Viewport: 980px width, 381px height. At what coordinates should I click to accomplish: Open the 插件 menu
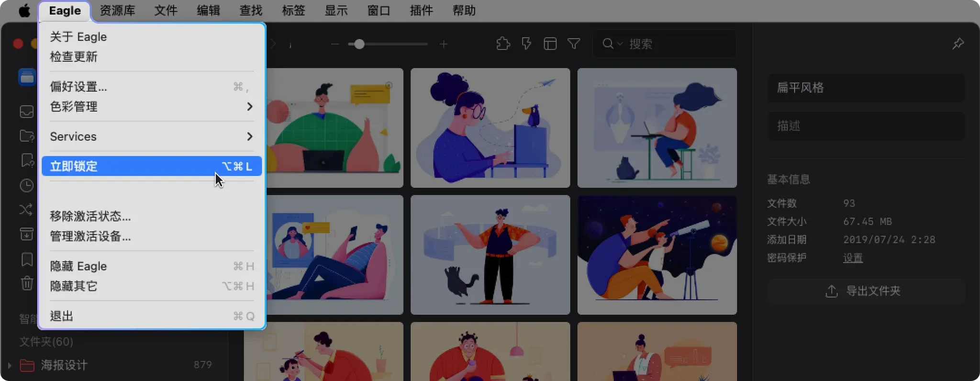421,11
